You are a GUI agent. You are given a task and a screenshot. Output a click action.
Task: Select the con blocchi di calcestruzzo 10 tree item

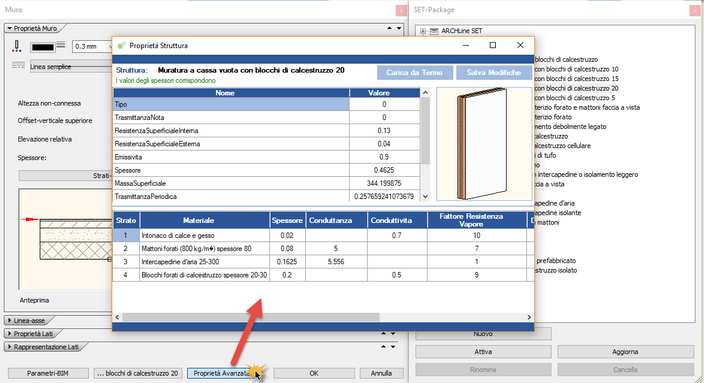576,69
